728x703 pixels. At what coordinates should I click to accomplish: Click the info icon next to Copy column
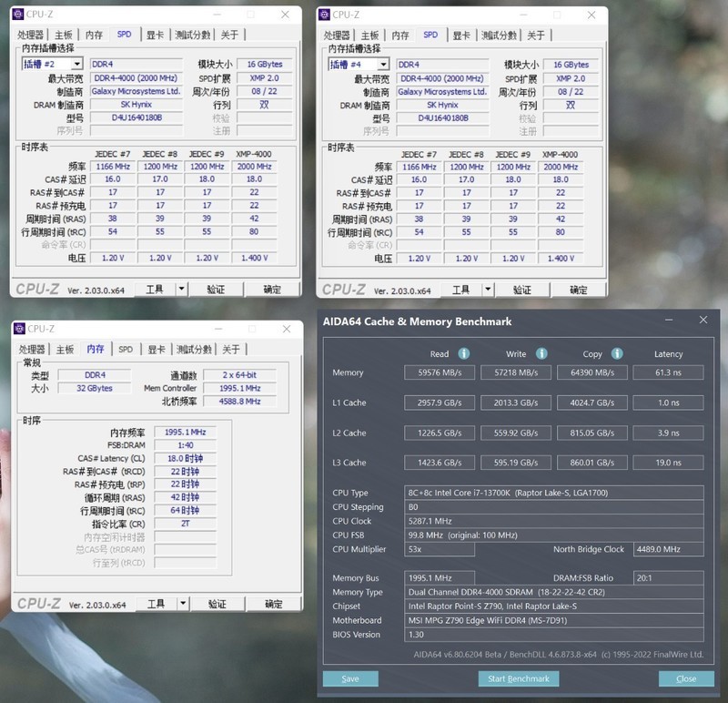pos(615,353)
